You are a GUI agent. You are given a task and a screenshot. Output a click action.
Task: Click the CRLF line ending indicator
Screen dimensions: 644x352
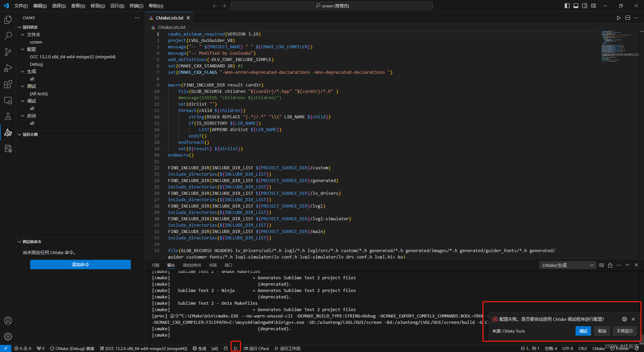tap(583, 348)
